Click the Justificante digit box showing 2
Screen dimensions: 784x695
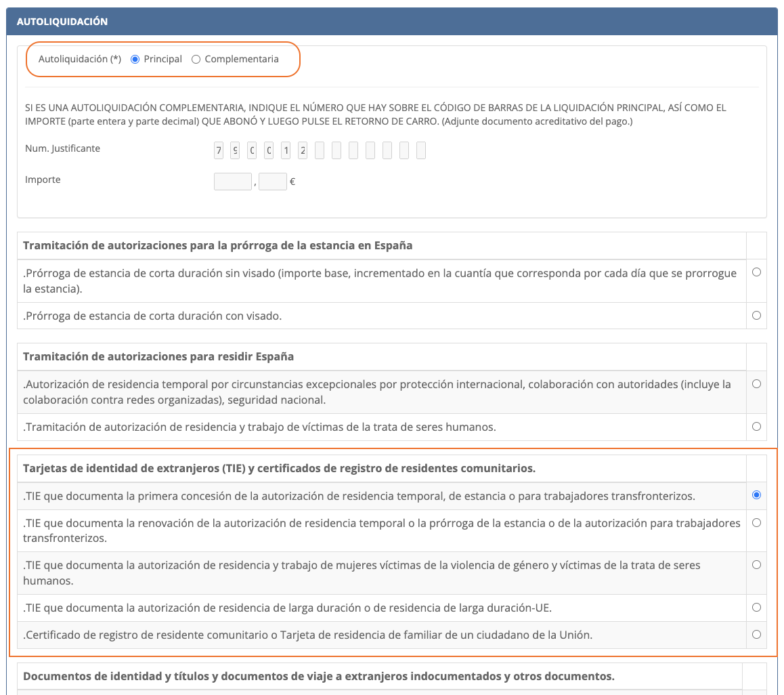point(303,150)
